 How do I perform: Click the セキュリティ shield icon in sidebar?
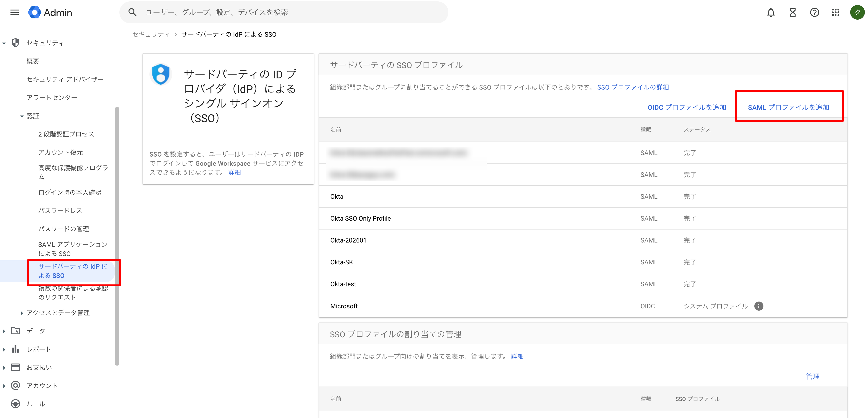point(15,43)
